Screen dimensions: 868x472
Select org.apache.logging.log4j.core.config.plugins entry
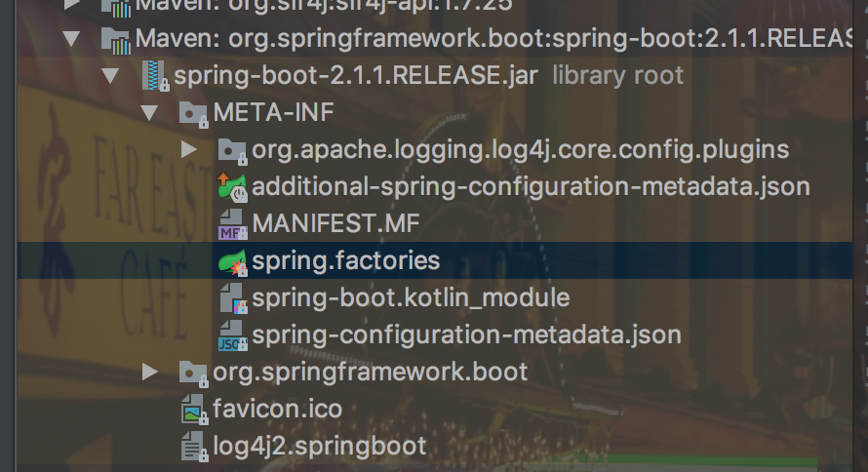tap(521, 150)
